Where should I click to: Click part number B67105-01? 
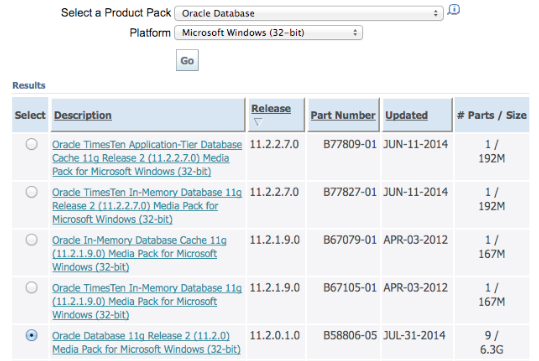[x=350, y=288]
